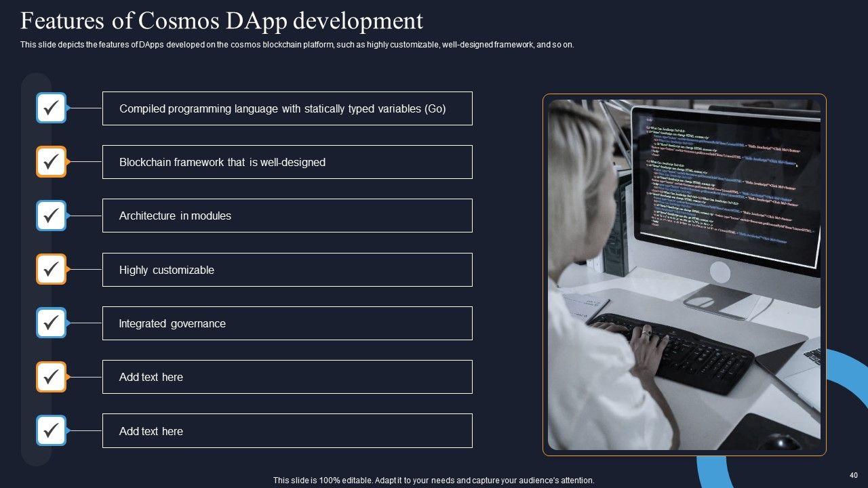Click the photo of the woman coding
This screenshot has width=868, height=488.
click(684, 274)
